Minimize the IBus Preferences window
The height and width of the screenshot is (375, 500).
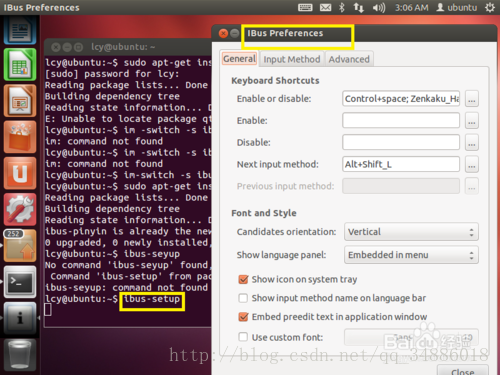[x=235, y=33]
